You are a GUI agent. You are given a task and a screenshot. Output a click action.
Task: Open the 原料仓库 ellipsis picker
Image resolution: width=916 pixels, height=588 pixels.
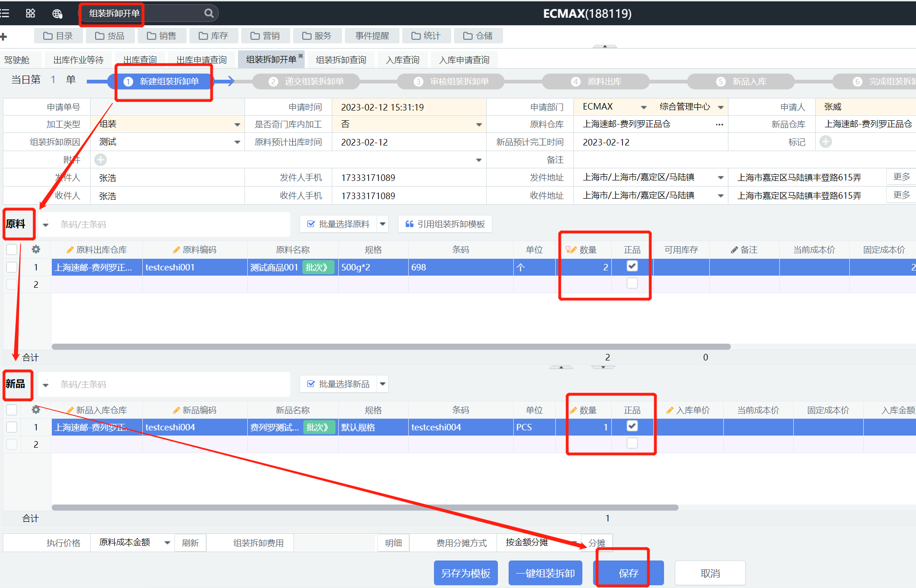pyautogui.click(x=720, y=125)
